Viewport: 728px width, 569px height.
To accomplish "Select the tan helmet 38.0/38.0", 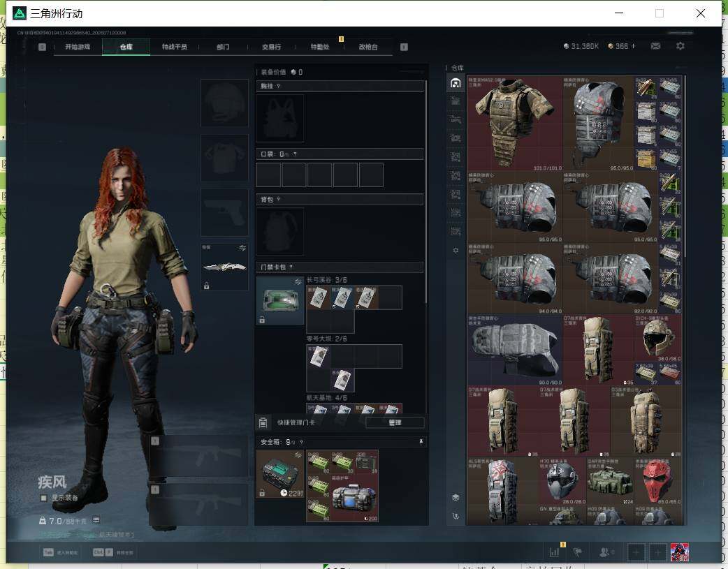I will 658,339.
